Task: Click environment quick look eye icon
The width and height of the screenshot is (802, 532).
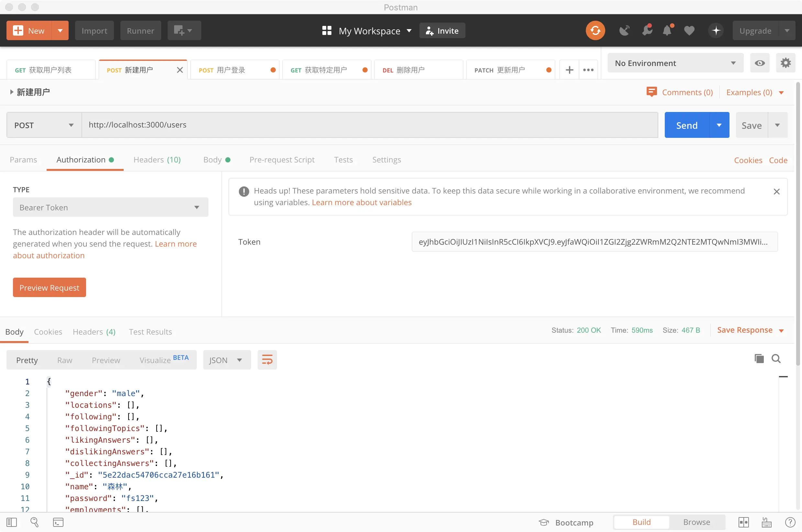Action: [x=760, y=63]
